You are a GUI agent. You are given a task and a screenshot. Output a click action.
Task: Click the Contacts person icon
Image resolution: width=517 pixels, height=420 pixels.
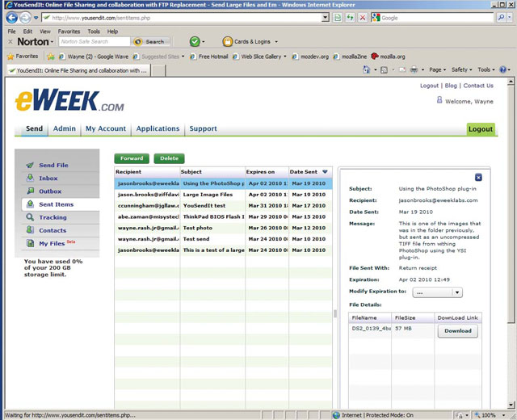[x=30, y=229]
